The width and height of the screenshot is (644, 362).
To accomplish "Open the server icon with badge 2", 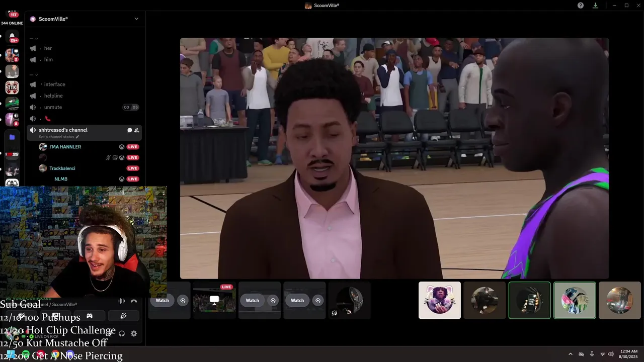I will pos(12,55).
